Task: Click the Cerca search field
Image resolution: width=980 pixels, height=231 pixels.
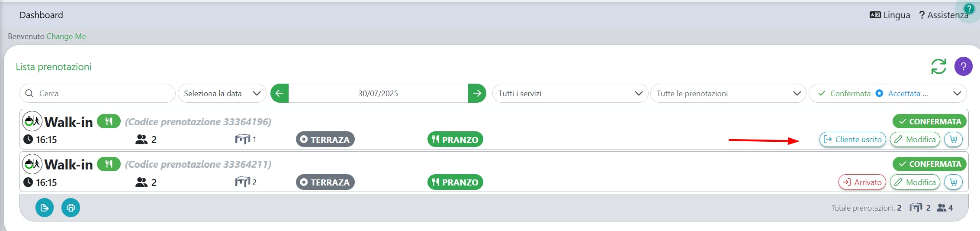Action: click(x=97, y=93)
